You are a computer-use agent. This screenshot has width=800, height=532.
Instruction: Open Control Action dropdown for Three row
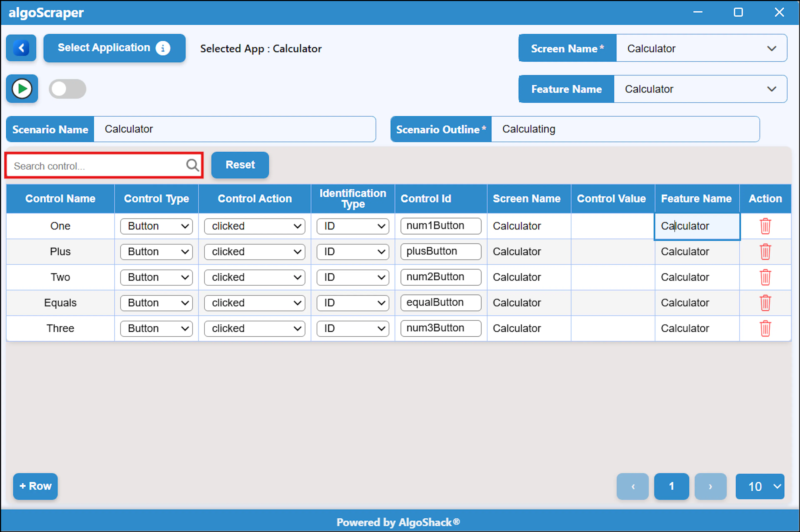pyautogui.click(x=254, y=328)
